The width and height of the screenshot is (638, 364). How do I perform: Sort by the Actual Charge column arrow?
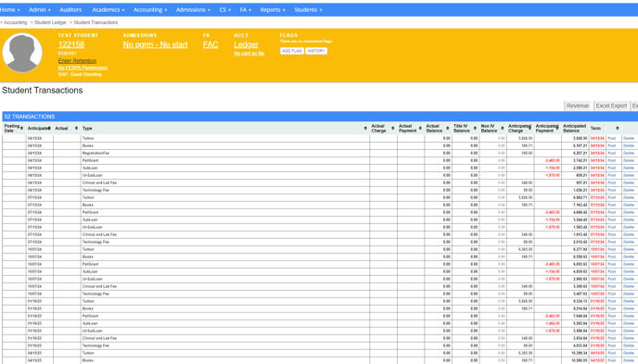392,128
